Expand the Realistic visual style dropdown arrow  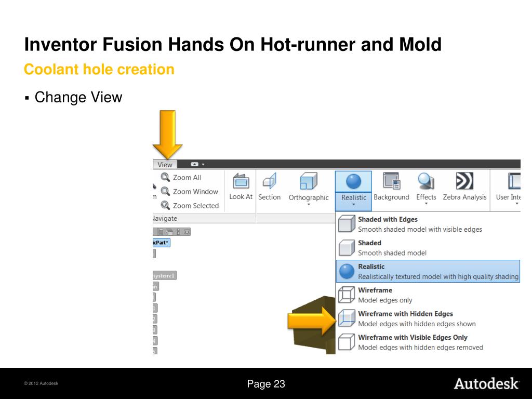click(x=353, y=205)
